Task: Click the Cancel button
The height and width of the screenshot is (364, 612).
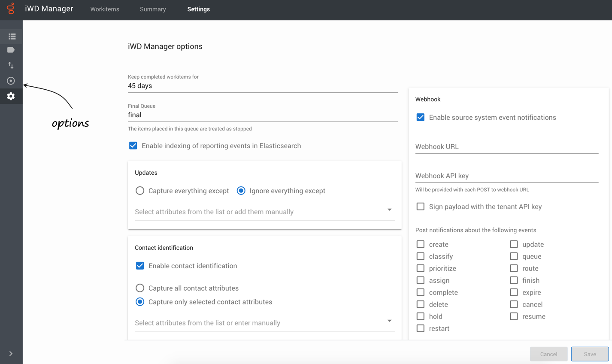Action: [x=548, y=354]
